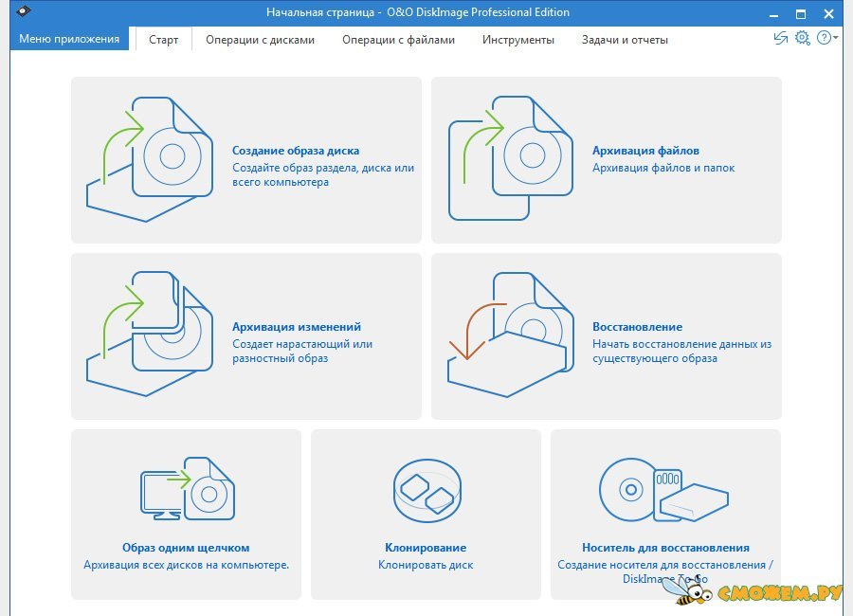Click the file backup icon
The width and height of the screenshot is (853, 616).
[512, 158]
